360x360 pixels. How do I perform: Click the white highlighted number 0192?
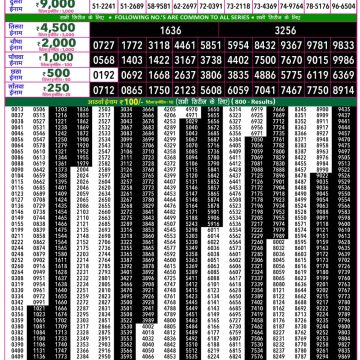click(104, 75)
